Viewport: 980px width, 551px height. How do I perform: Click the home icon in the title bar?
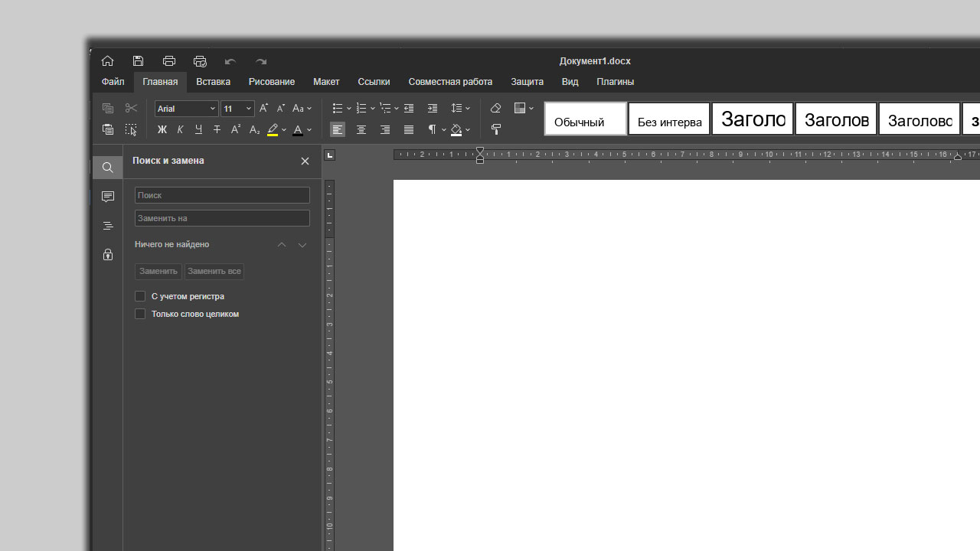click(x=107, y=61)
